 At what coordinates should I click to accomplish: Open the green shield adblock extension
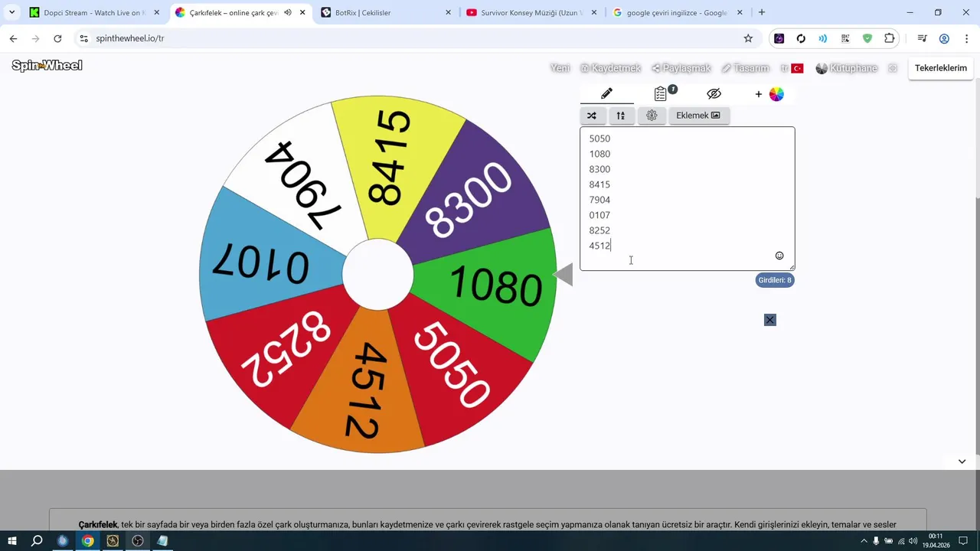867,38
